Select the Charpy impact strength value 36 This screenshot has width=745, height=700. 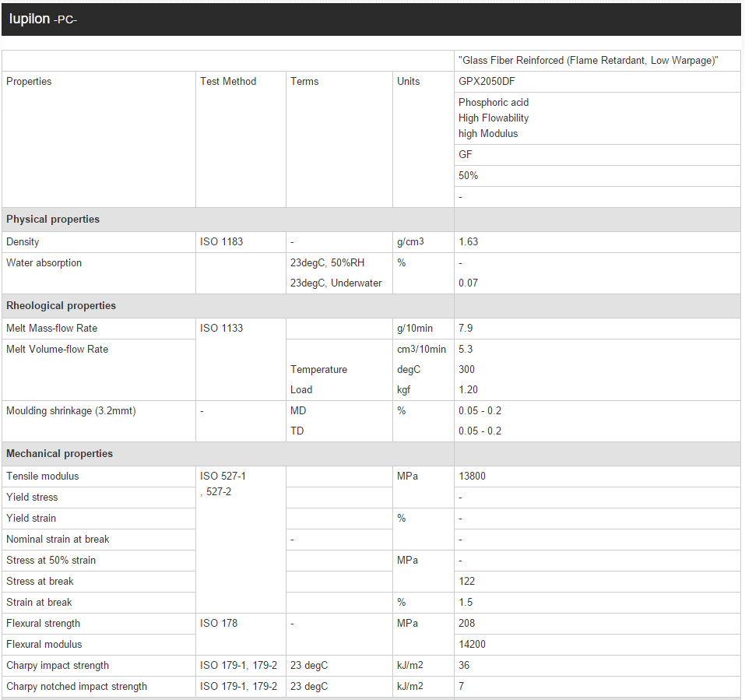point(464,665)
